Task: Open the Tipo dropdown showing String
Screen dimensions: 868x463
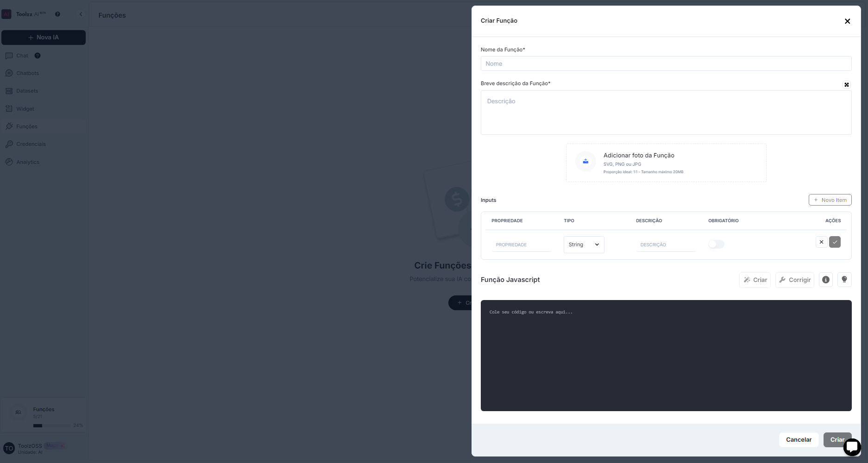Action: coord(584,244)
